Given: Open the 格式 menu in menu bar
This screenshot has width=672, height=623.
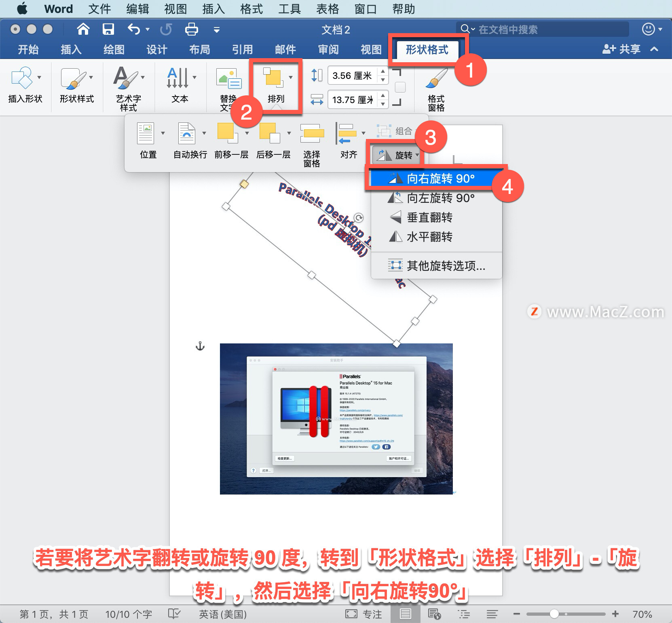Looking at the screenshot, I should click(x=251, y=8).
